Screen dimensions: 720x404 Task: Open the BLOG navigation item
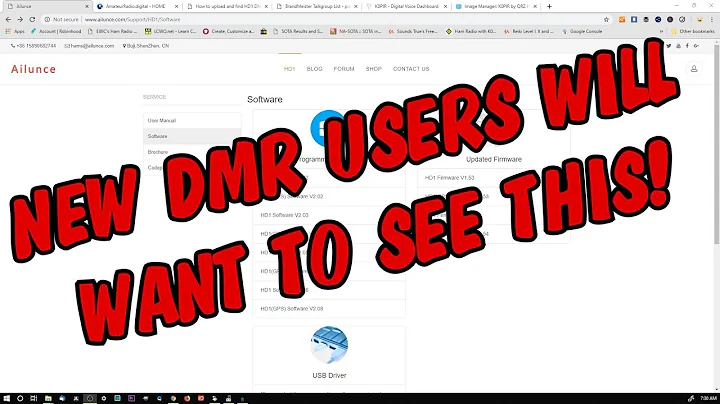pyautogui.click(x=315, y=69)
